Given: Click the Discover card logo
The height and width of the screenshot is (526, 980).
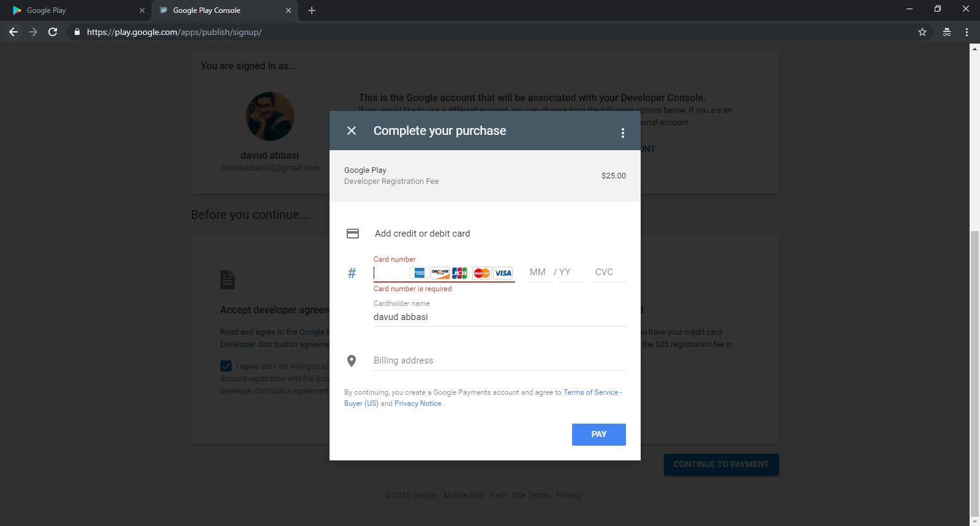Looking at the screenshot, I should point(440,273).
